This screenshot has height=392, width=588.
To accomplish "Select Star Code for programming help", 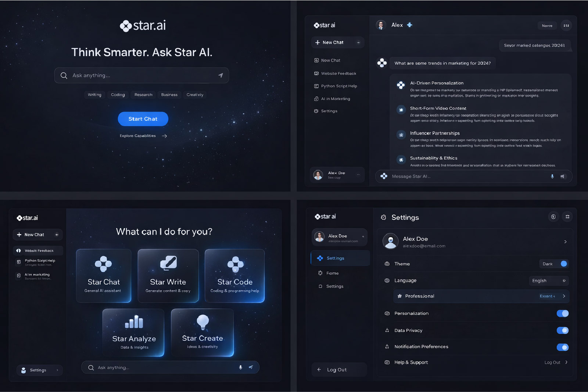I will [234, 276].
